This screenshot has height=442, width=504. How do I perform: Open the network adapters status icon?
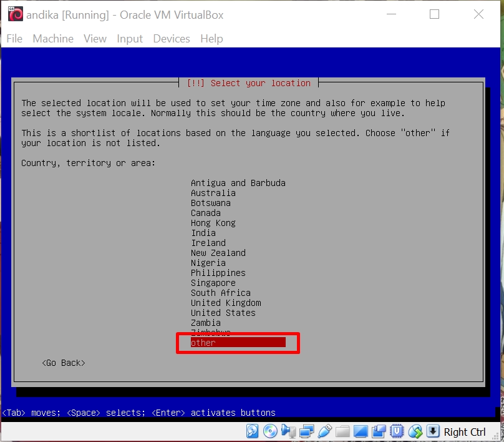click(307, 431)
